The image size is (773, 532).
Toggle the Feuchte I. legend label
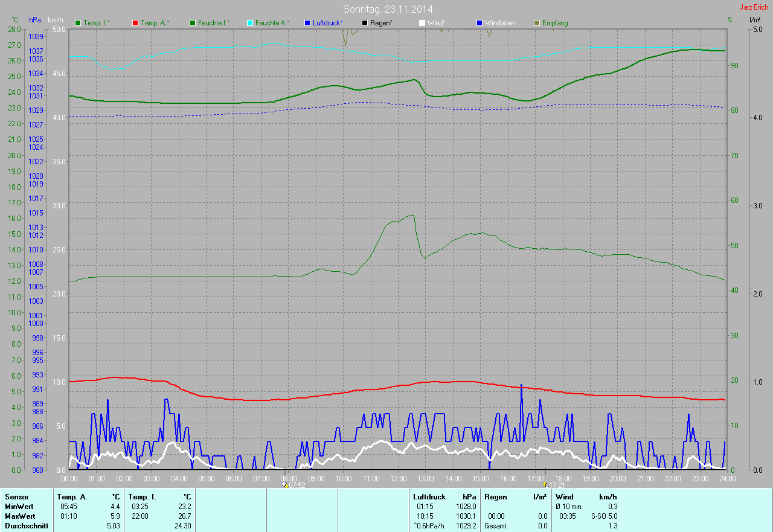tap(214, 23)
